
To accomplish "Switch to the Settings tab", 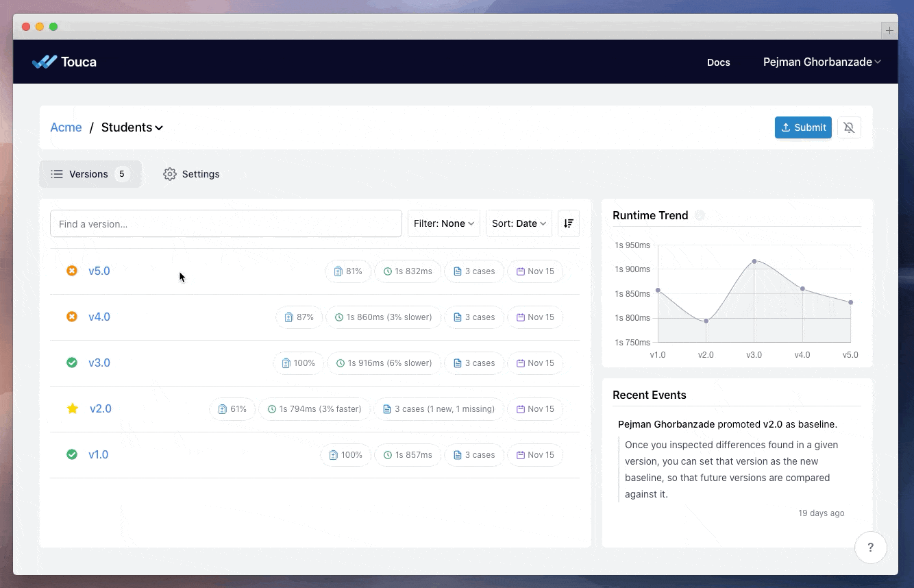I will point(191,174).
